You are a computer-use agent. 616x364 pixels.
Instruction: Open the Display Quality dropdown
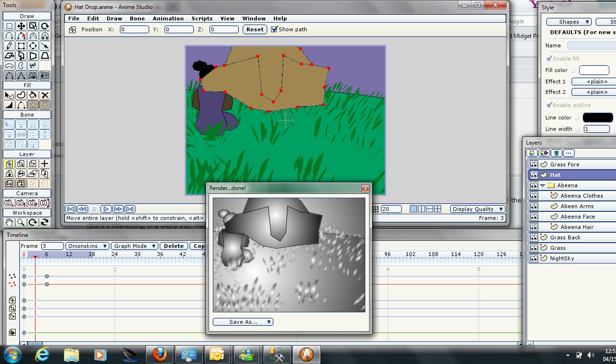[478, 209]
